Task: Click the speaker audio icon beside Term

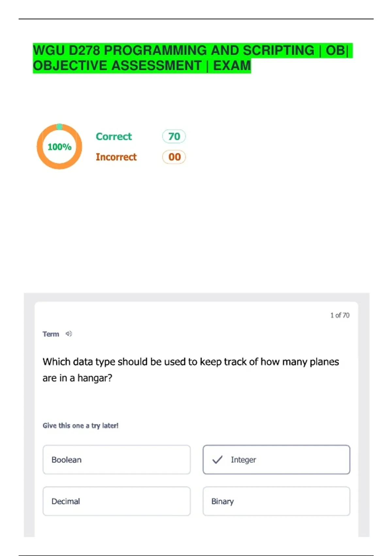Action: (69, 334)
